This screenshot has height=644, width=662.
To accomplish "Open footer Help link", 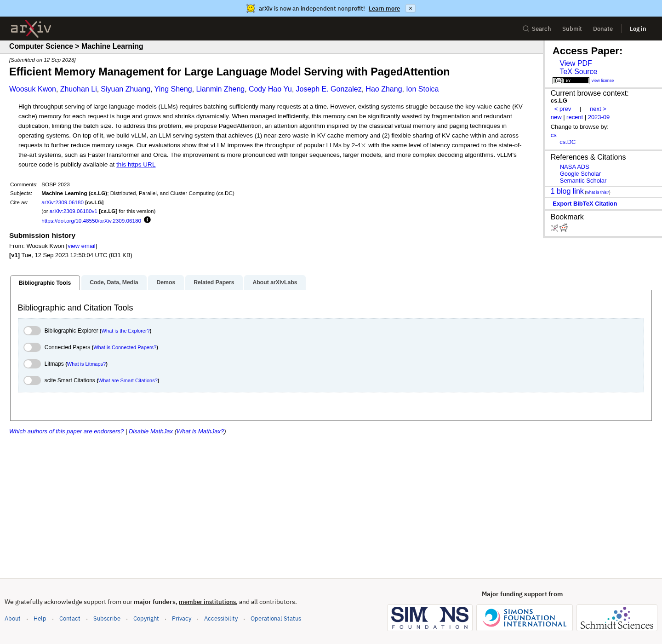I will click(x=40, y=619).
